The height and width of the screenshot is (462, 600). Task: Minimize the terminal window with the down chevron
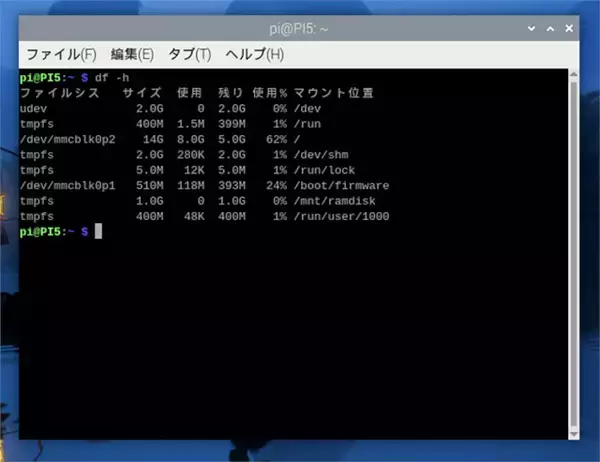click(x=532, y=28)
